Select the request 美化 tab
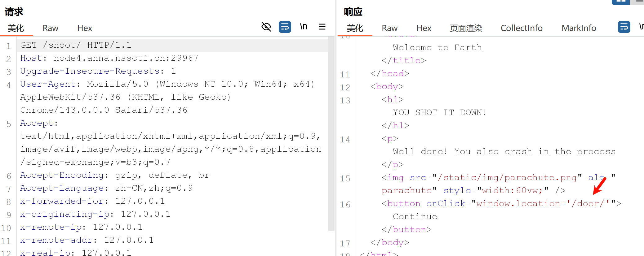The width and height of the screenshot is (644, 256). point(16,28)
